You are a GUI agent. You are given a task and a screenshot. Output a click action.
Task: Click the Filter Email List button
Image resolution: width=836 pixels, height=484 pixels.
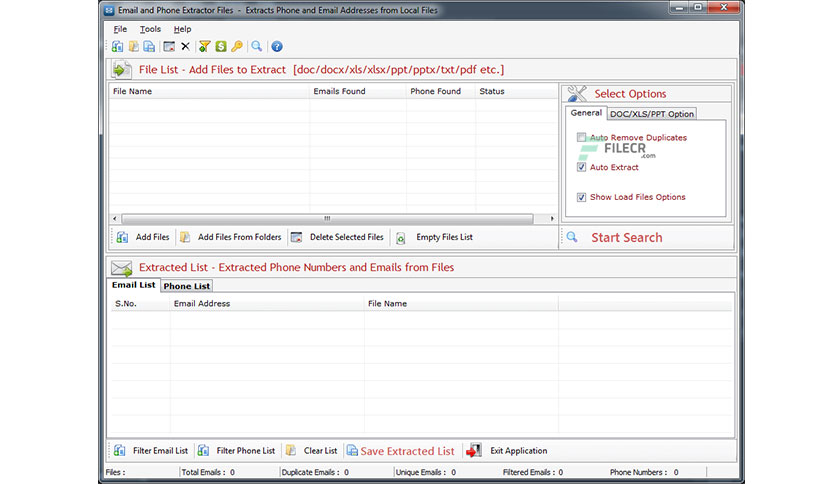pos(151,450)
